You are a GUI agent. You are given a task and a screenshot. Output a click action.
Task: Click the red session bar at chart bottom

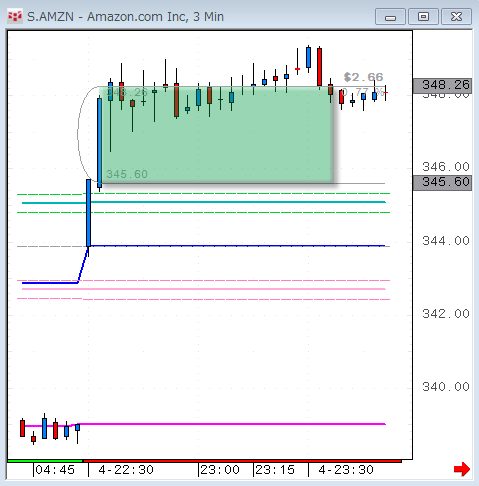tap(242, 461)
